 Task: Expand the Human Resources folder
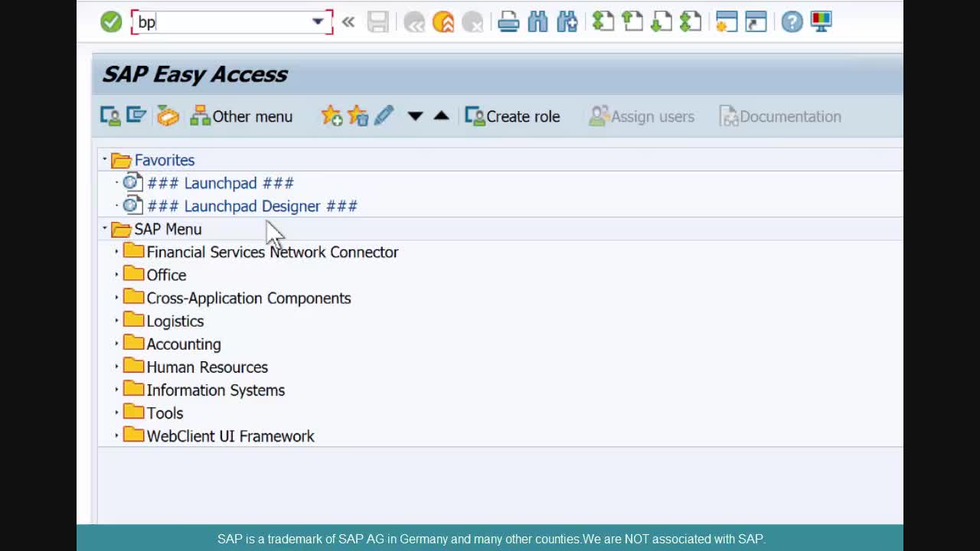coord(117,367)
